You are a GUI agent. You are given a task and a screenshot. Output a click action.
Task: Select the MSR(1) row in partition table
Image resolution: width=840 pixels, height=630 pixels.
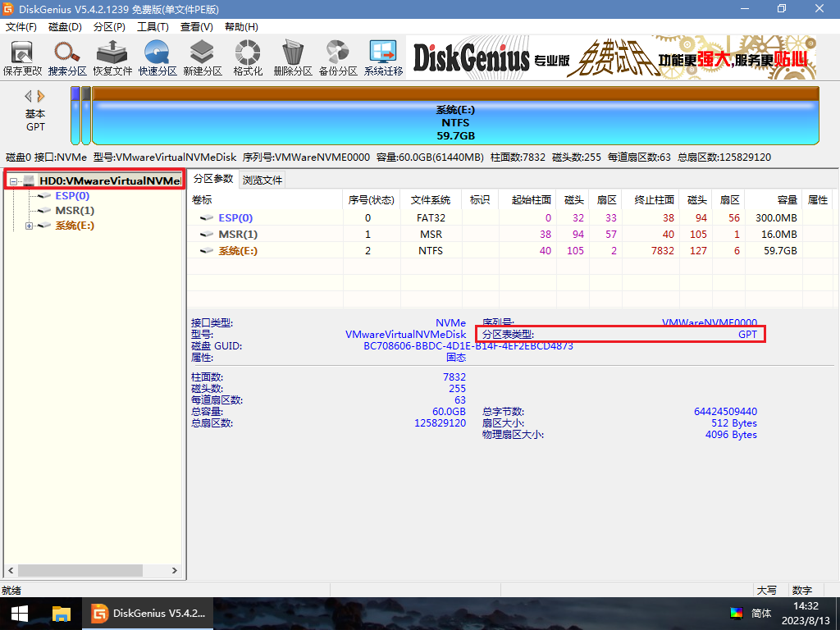[x=238, y=235]
